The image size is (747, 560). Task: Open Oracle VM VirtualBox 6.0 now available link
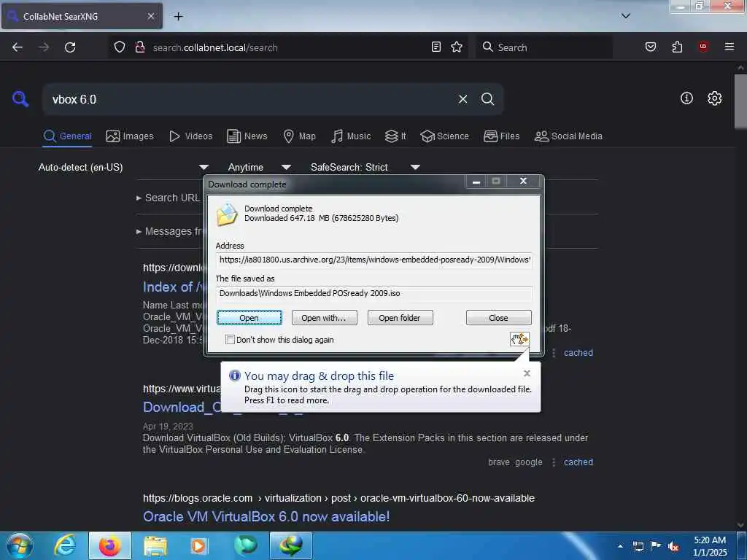[266, 517]
